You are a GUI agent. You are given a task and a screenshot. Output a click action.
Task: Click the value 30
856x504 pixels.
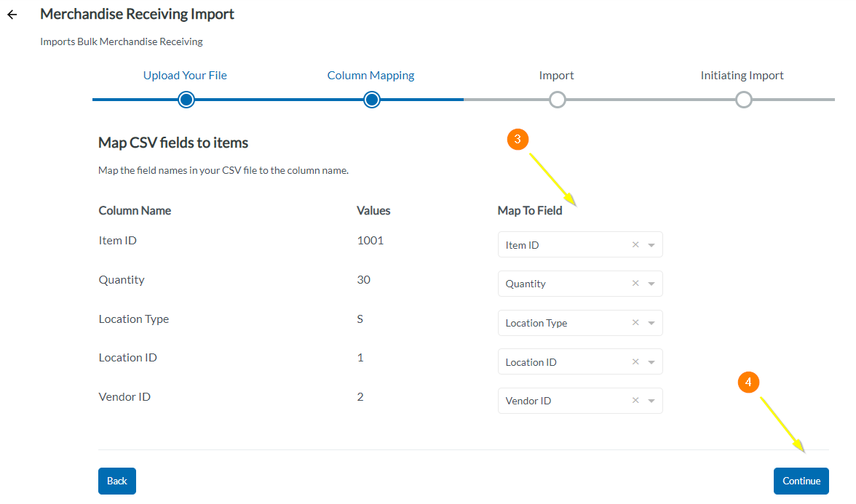point(364,280)
